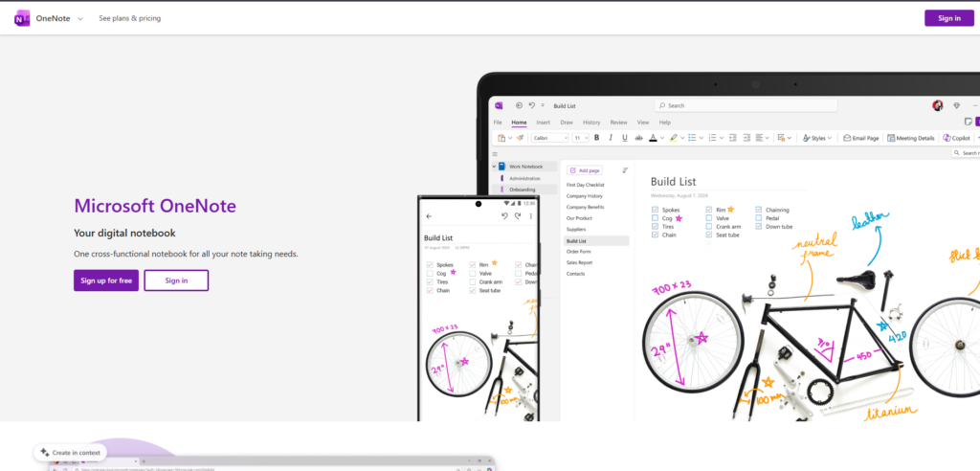Open the File menu in OneNote ribbon
The height and width of the screenshot is (471, 980).
pyautogui.click(x=498, y=123)
